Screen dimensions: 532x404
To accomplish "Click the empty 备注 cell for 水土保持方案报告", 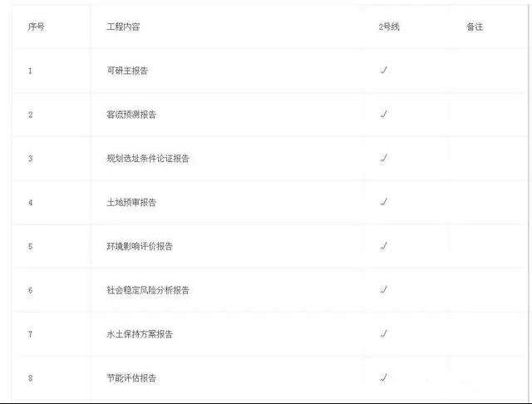I will point(489,334).
